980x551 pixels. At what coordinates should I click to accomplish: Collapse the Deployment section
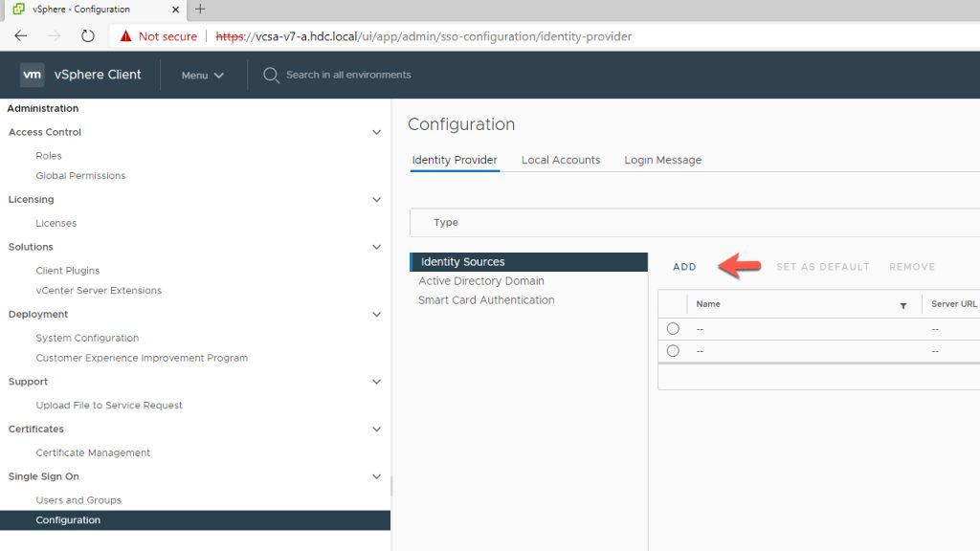(376, 315)
